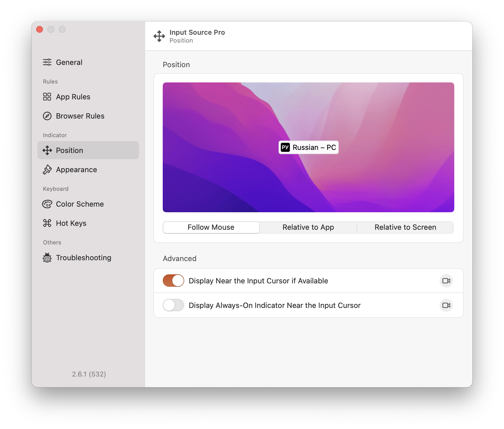Open the App Rules section
Screen dimensions: 504x429
pos(88,97)
